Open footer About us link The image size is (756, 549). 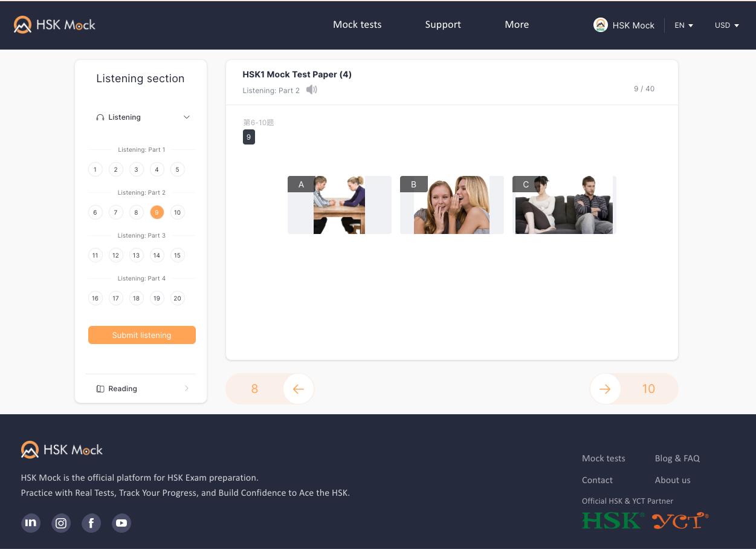[x=673, y=480]
